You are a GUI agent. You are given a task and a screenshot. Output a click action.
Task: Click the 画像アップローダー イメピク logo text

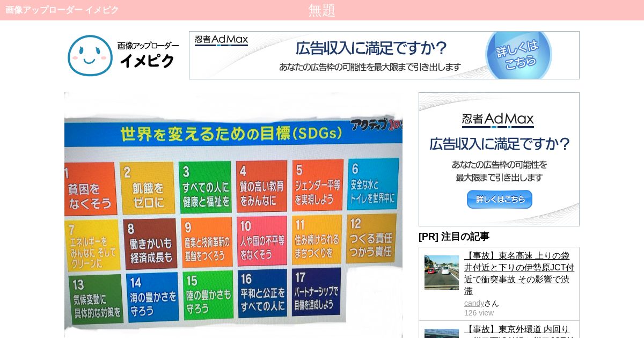[148, 55]
